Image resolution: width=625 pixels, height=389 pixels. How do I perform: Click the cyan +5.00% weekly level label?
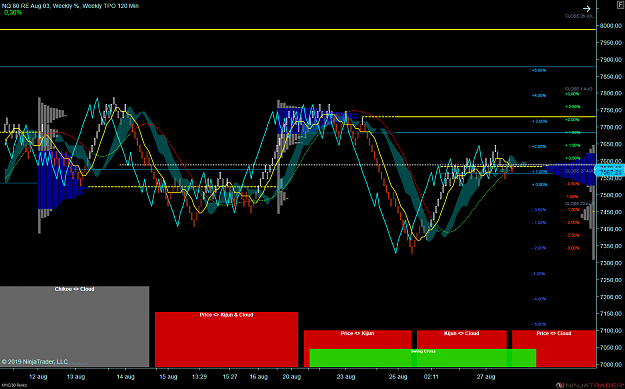539,71
